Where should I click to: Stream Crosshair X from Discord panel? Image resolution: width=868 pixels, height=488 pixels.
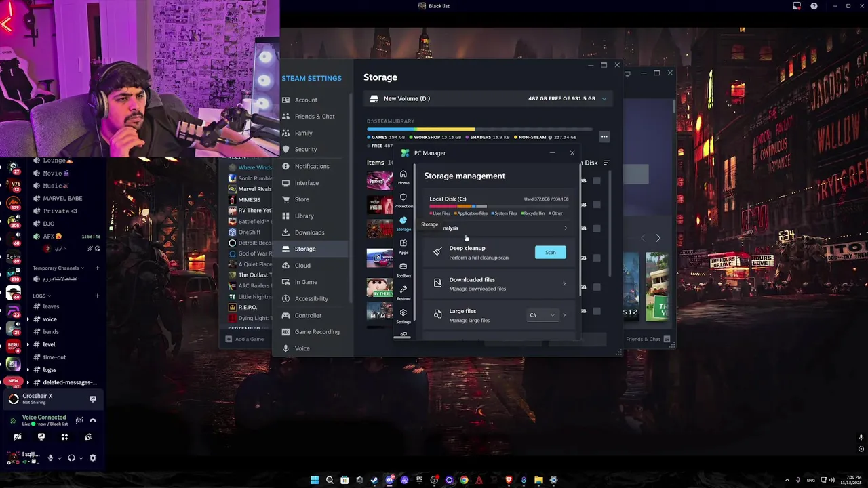93,399
